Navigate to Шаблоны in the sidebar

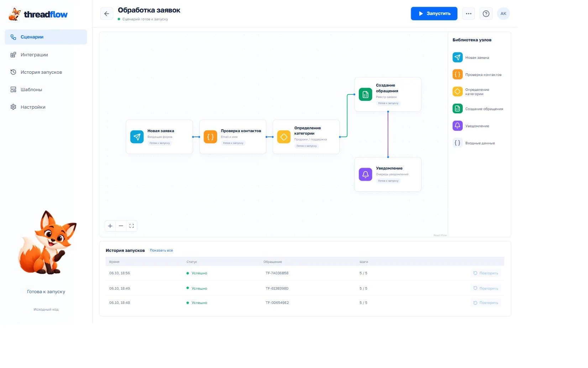tap(46, 89)
